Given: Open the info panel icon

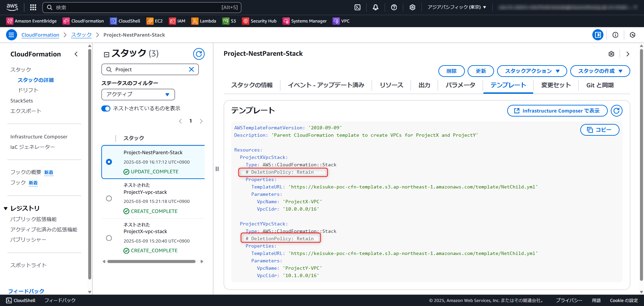Looking at the screenshot, I should pos(615,35).
